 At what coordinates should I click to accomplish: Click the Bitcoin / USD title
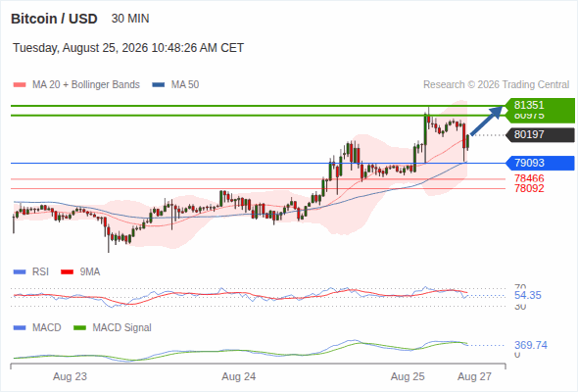click(54, 19)
